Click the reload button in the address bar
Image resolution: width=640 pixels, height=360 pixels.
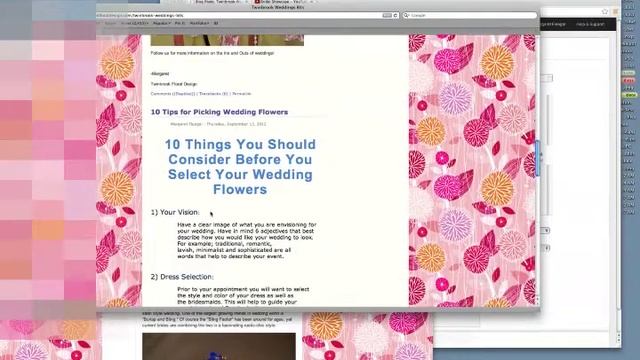[x=396, y=15]
